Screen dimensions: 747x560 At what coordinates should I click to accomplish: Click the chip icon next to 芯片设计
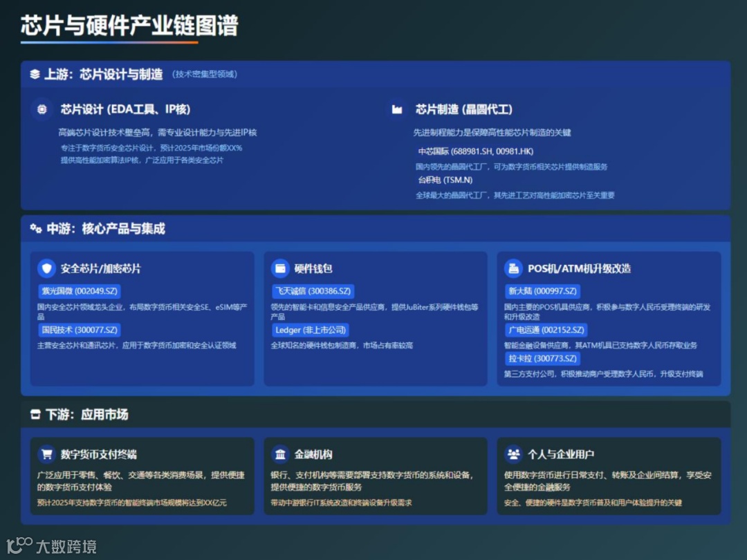pyautogui.click(x=42, y=109)
